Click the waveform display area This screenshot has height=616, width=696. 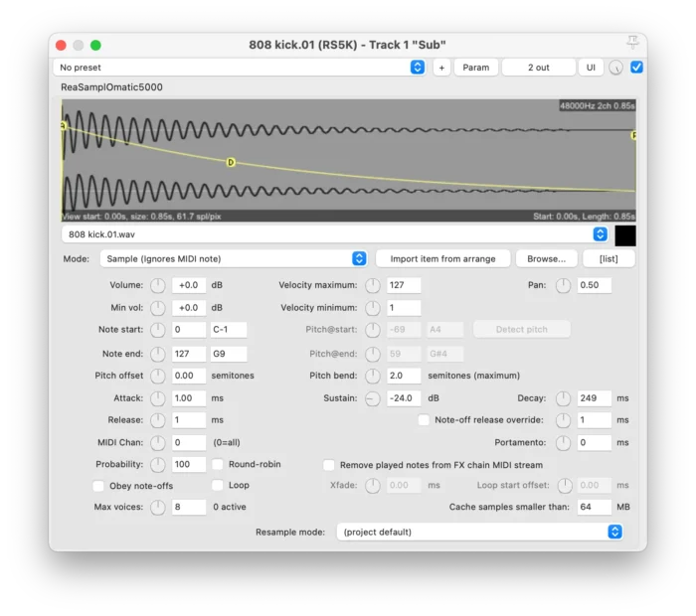pyautogui.click(x=349, y=160)
